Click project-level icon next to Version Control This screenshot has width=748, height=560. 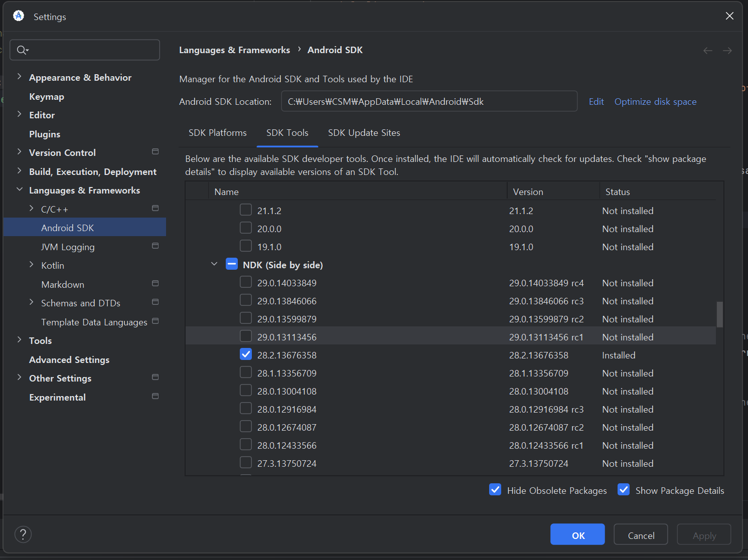156,152
